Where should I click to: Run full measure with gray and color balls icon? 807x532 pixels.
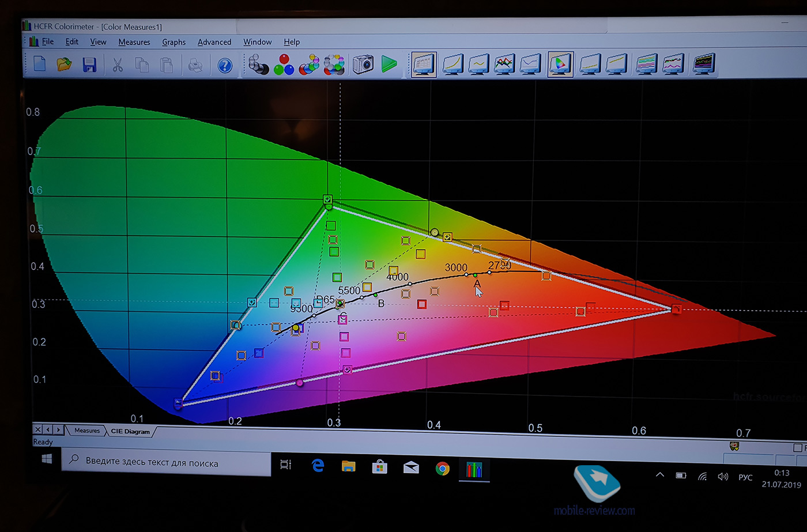(x=334, y=64)
